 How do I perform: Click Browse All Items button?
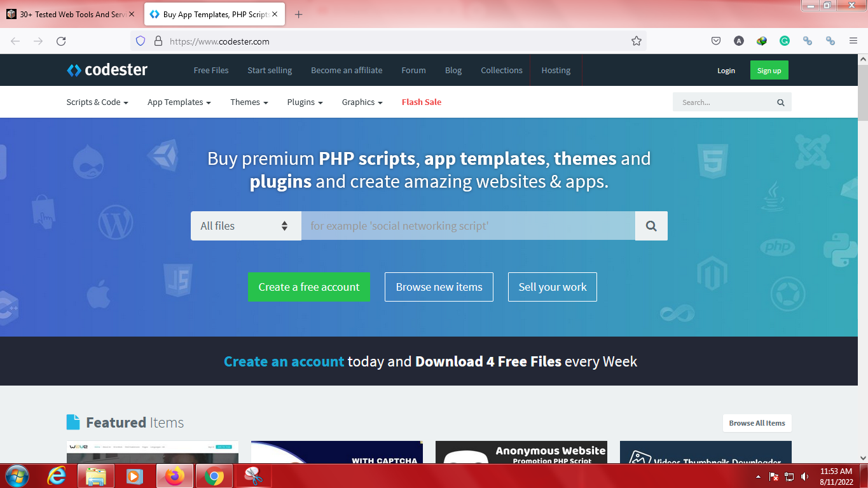[x=757, y=423]
